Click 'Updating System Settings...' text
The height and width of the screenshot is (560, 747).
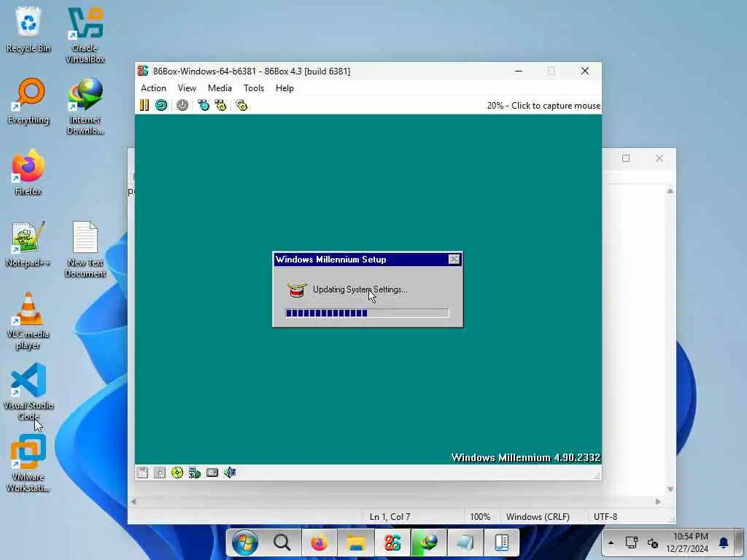(x=360, y=289)
